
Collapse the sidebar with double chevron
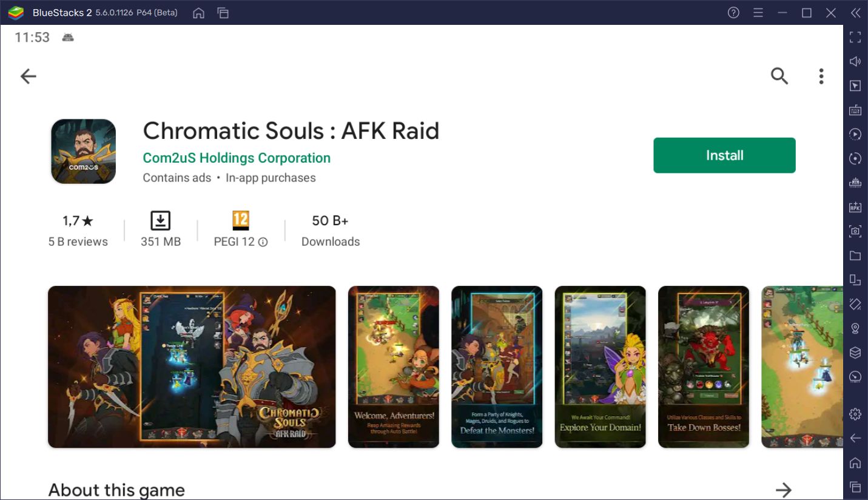coord(855,13)
